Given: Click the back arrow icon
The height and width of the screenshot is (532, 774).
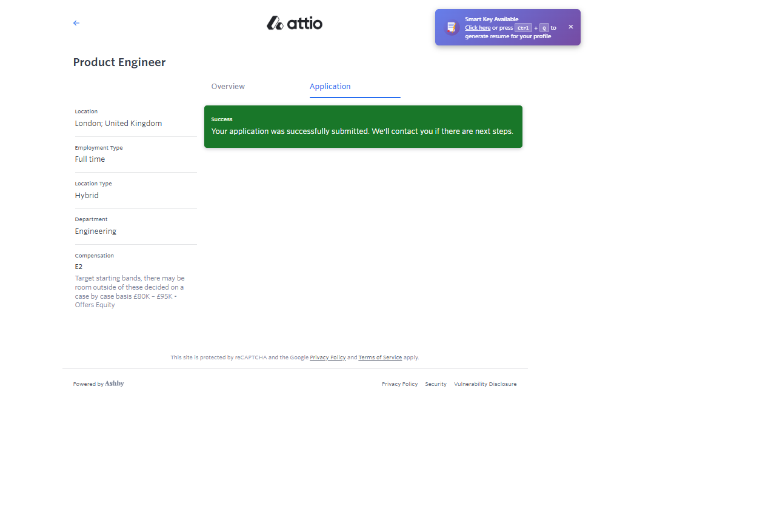Looking at the screenshot, I should [76, 23].
